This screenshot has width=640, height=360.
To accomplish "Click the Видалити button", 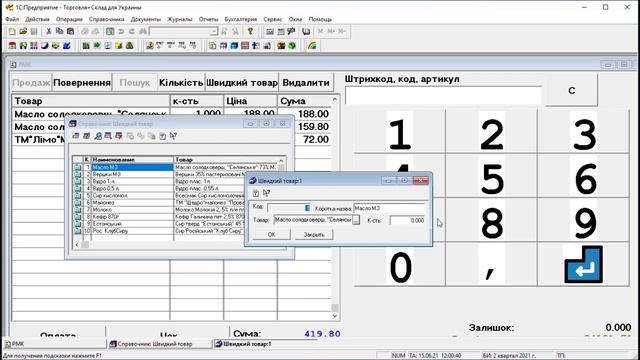I will [306, 83].
